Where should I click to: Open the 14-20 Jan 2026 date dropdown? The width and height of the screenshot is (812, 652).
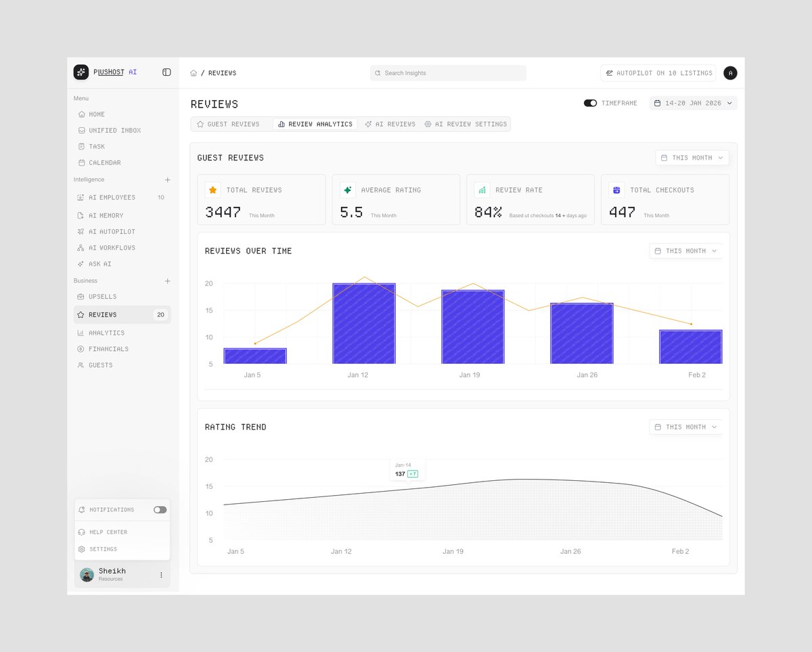694,103
